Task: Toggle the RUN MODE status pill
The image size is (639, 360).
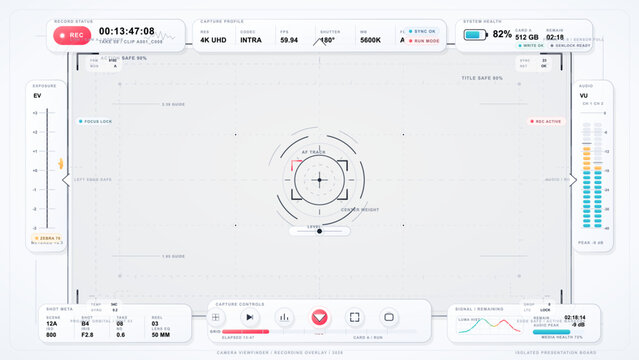Action: coord(424,41)
